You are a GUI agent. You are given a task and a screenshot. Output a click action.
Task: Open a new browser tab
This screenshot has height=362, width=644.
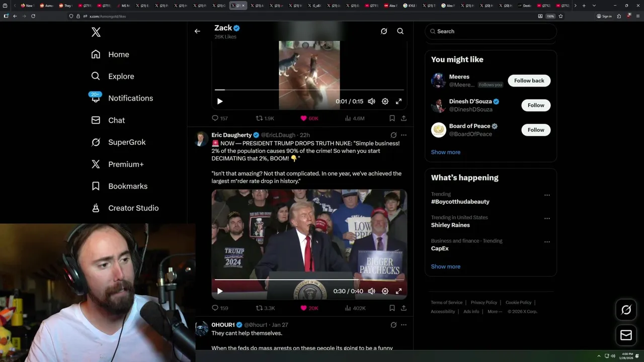click(584, 6)
